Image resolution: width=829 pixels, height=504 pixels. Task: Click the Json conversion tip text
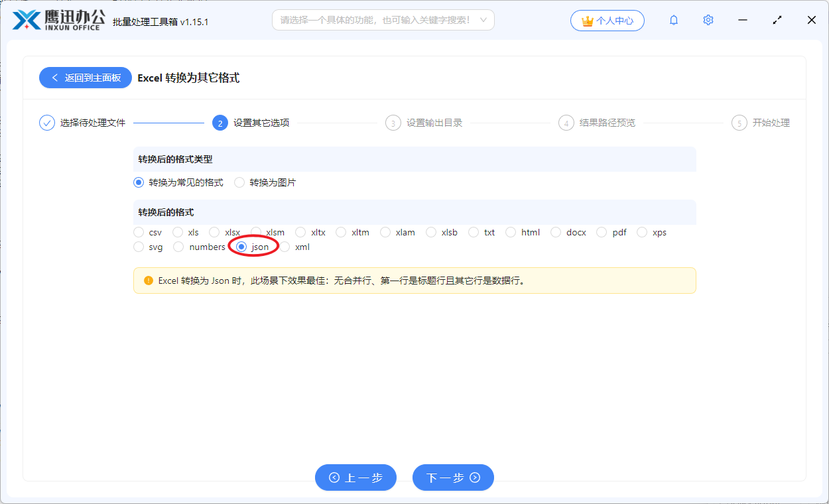click(x=342, y=281)
